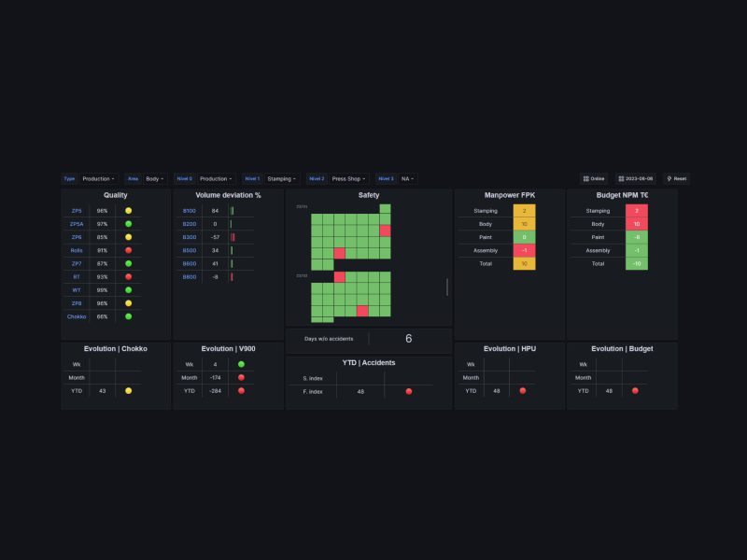Click the Safety panel vertical scrollbar

447,287
